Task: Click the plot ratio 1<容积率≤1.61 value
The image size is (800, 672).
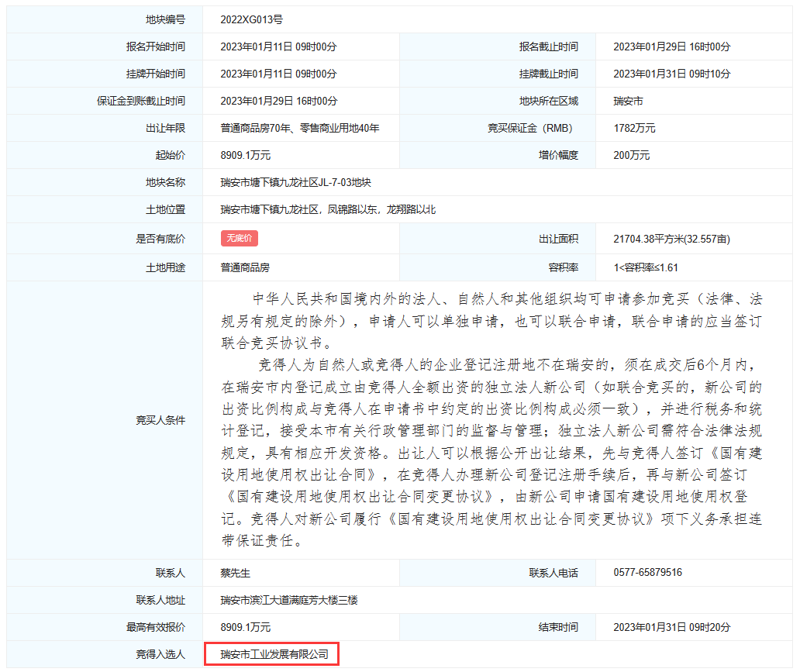Action: [646, 267]
